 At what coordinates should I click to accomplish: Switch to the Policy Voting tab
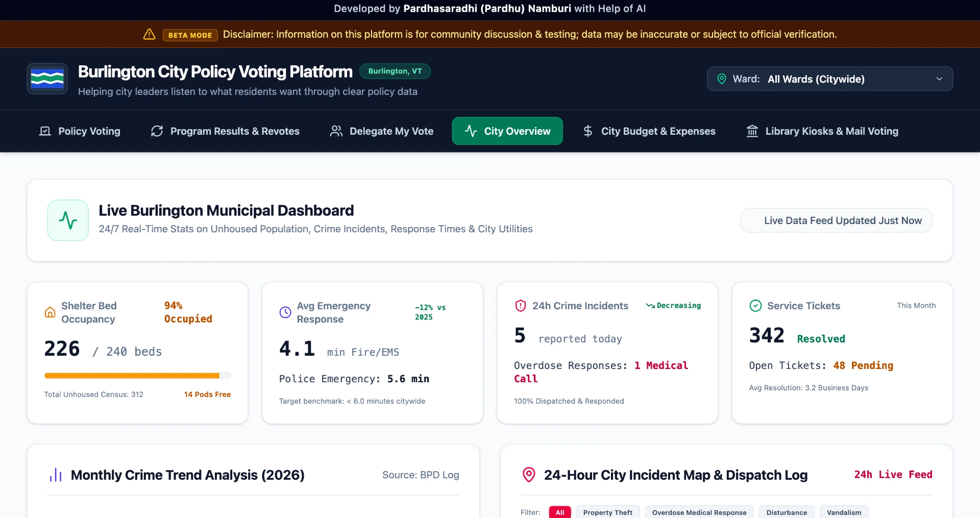[x=80, y=131]
